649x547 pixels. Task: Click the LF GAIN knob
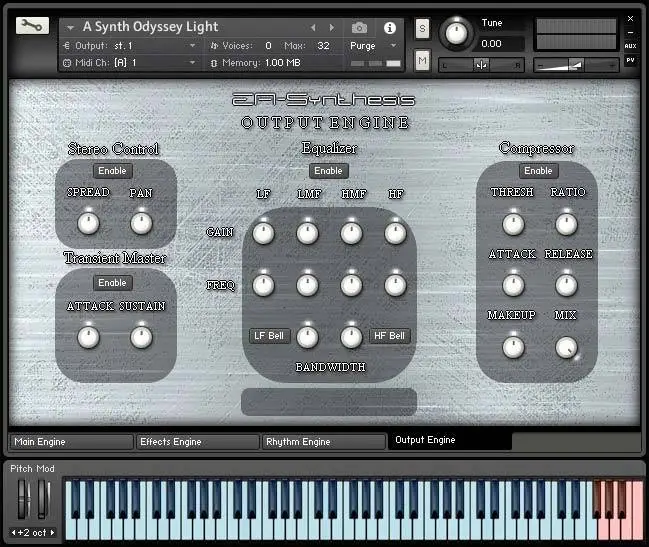263,233
